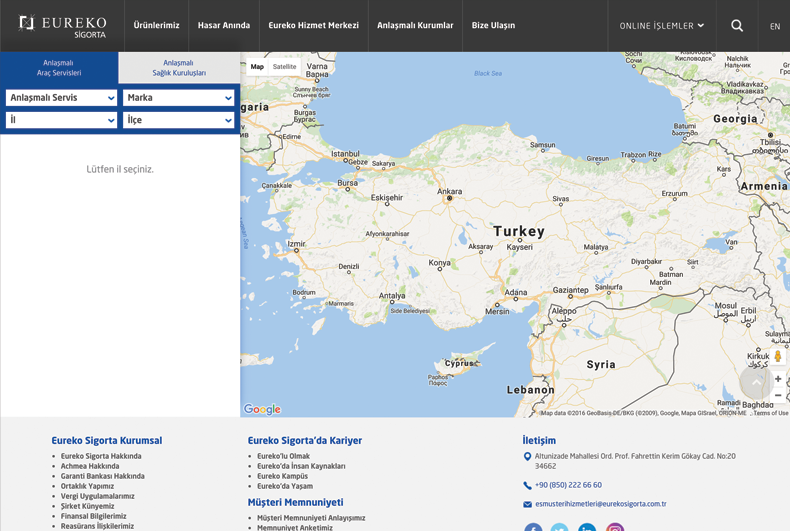The image size is (790, 531).
Task: Click the Müşteri Memnuniyeti heading
Action: [295, 502]
